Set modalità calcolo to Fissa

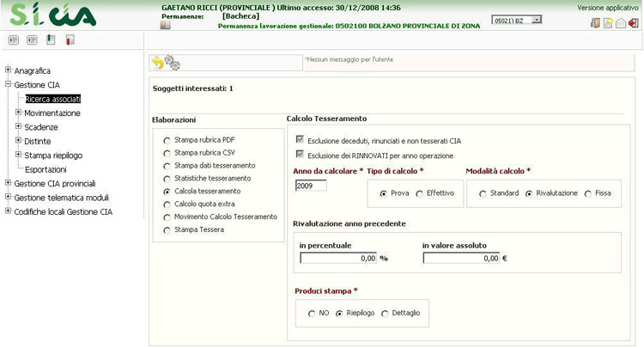point(588,193)
